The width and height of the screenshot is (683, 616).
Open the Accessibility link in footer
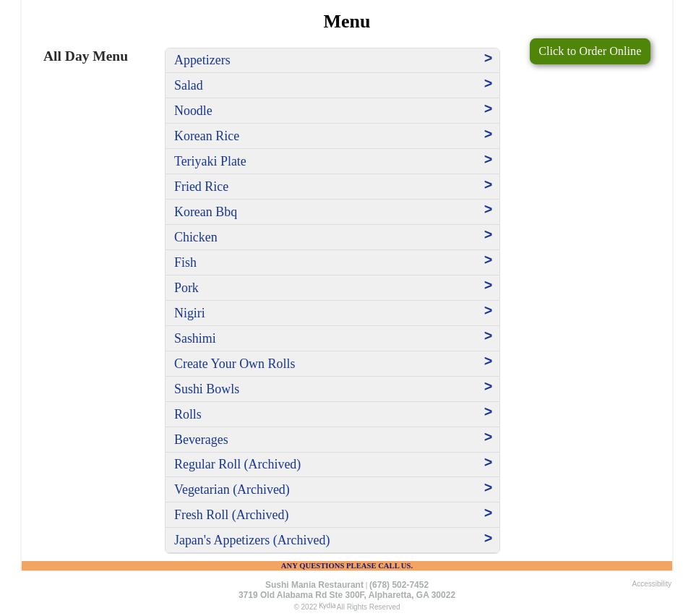pyautogui.click(x=651, y=584)
